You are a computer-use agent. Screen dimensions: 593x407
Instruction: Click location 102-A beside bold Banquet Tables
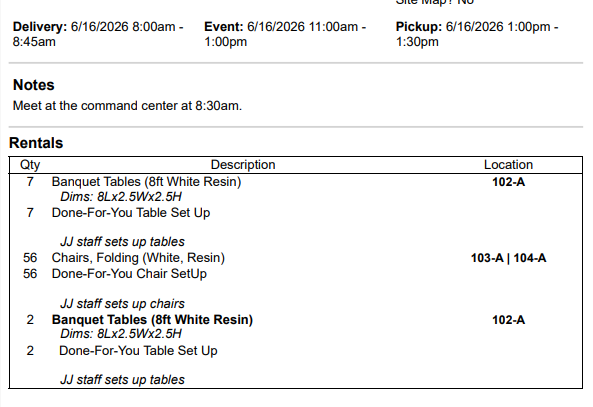[508, 320]
